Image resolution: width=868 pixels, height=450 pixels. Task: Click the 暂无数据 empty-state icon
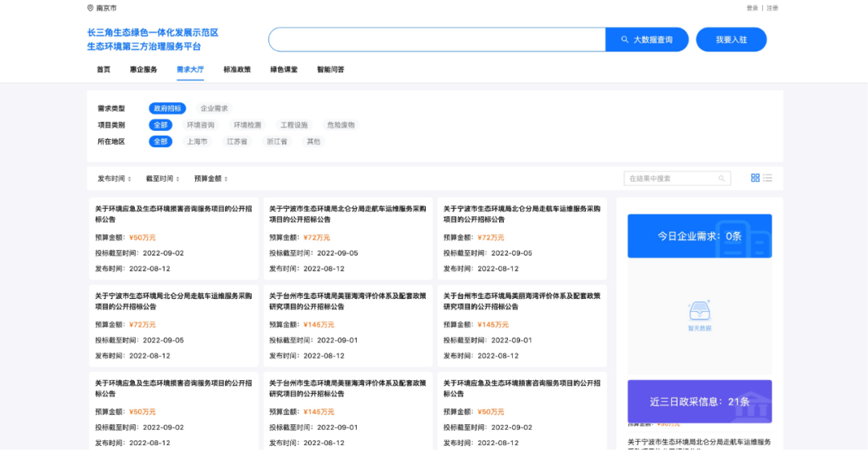tap(700, 310)
